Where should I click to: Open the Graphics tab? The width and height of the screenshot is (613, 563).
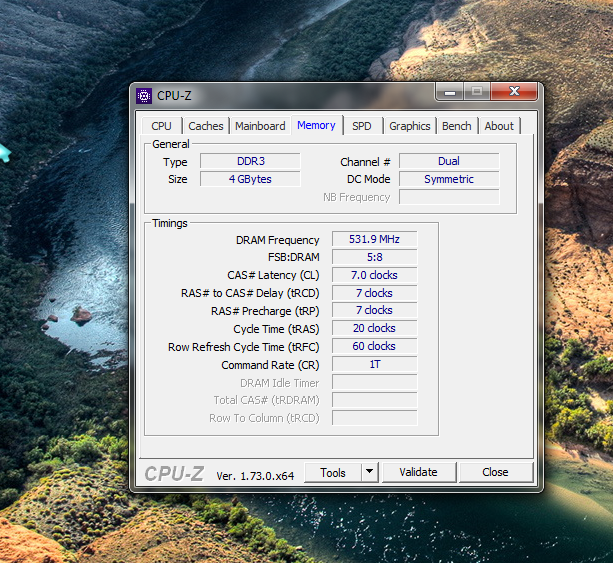pos(410,126)
